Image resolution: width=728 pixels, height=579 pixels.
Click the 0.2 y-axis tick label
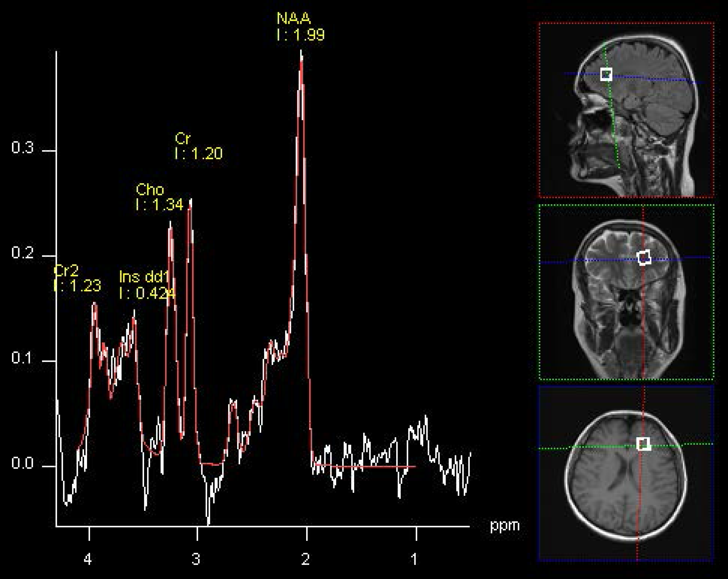[x=22, y=253]
